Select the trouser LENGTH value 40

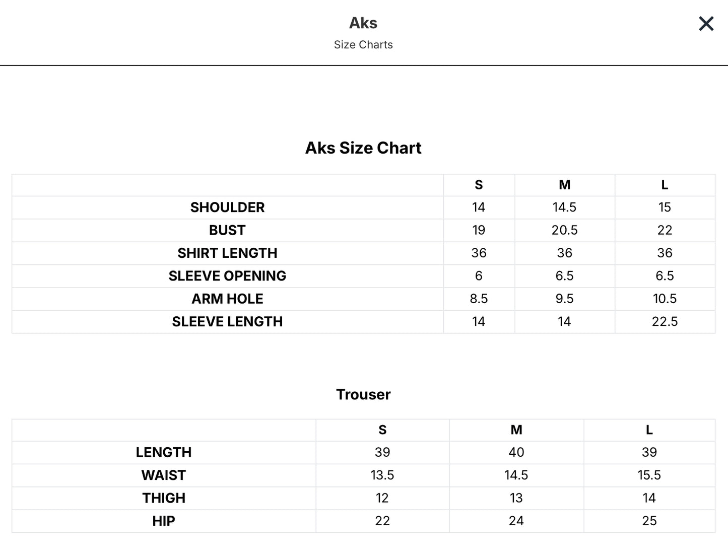tap(516, 452)
